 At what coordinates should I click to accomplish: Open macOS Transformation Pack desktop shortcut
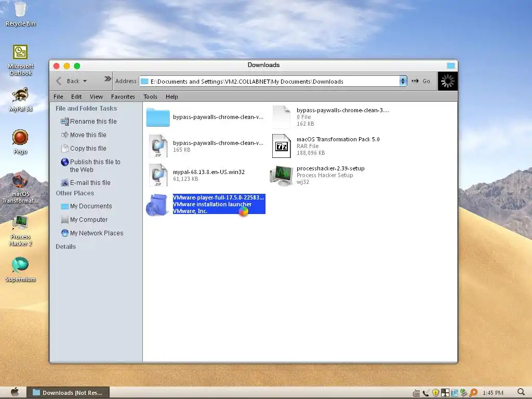[20, 188]
